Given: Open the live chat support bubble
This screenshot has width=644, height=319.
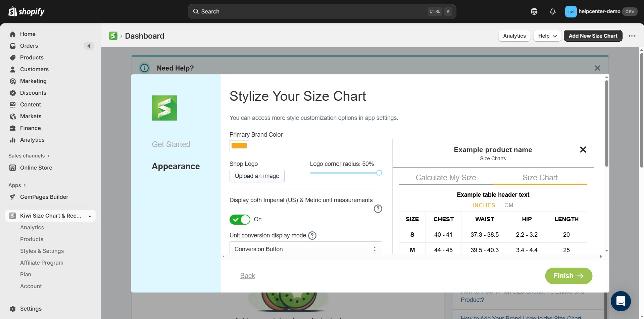Looking at the screenshot, I should 621,301.
